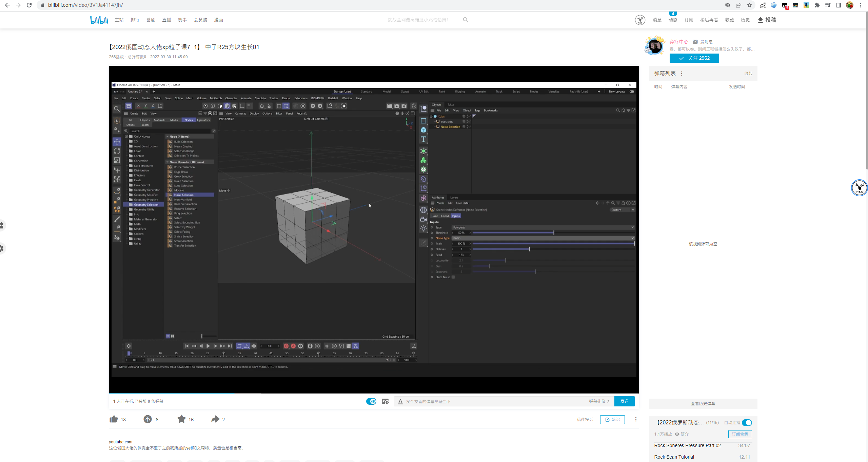
Task: Favorite the video with star icon
Action: coord(181,419)
